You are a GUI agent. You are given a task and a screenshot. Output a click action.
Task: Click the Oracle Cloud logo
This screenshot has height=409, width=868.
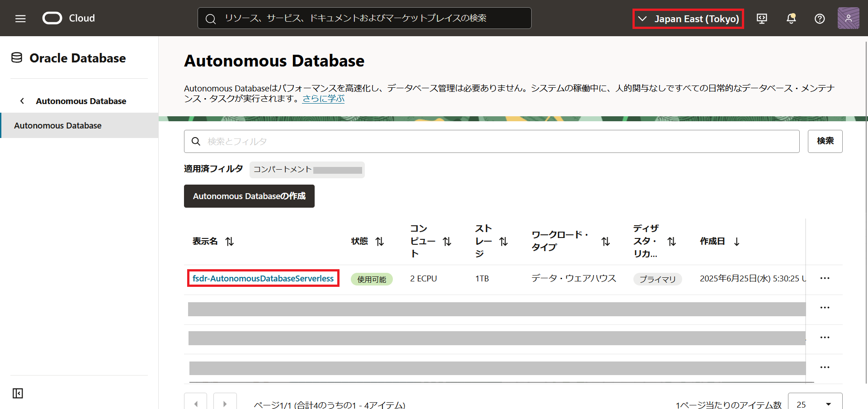click(52, 18)
